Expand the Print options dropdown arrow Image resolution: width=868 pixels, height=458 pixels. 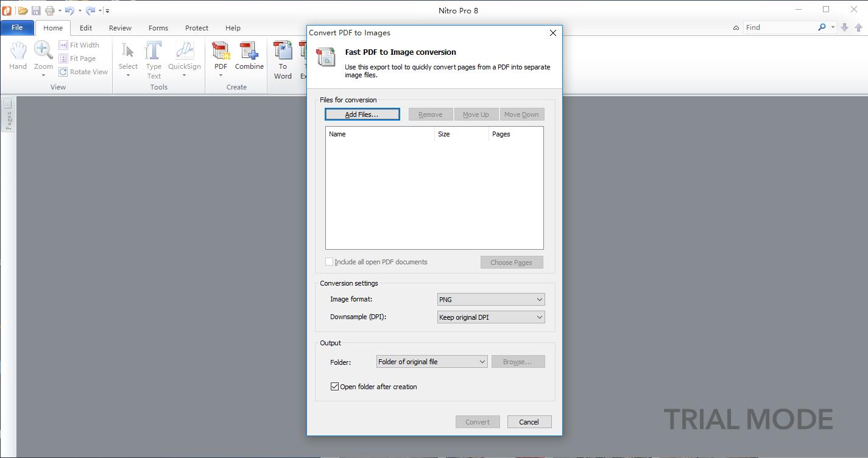(60, 10)
